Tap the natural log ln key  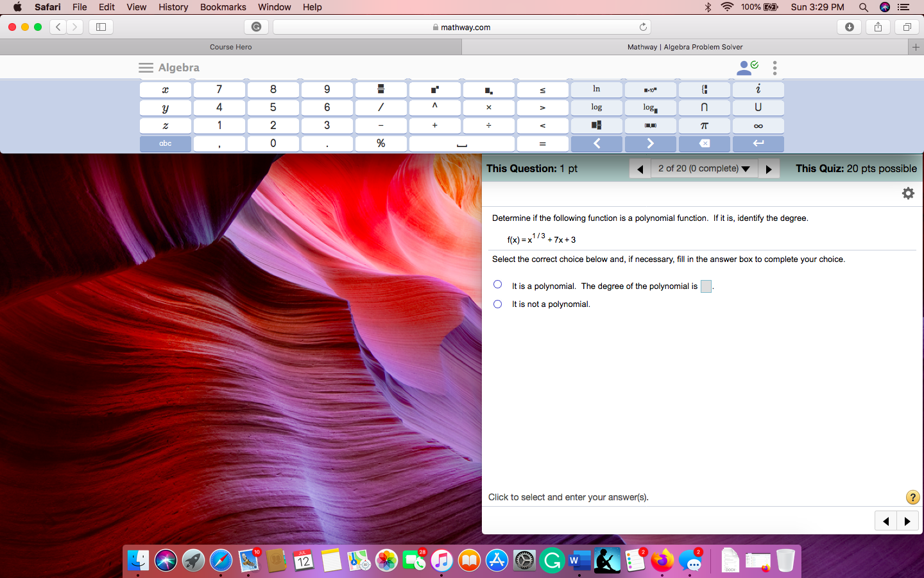click(596, 89)
